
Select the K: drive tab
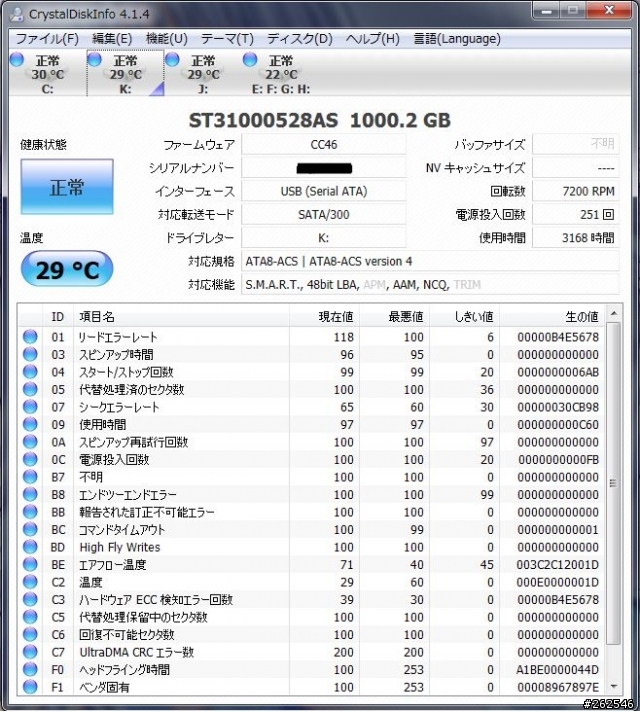click(125, 74)
